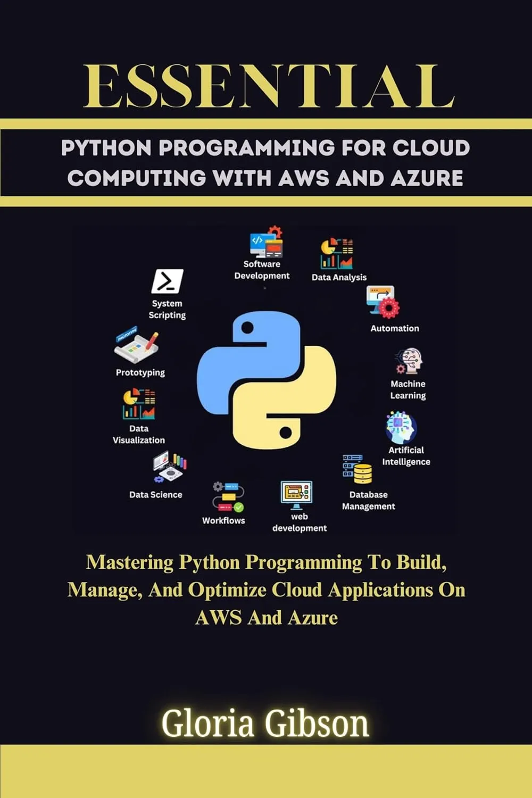Click the 'AWS And Azure' subtitle line

267,618
